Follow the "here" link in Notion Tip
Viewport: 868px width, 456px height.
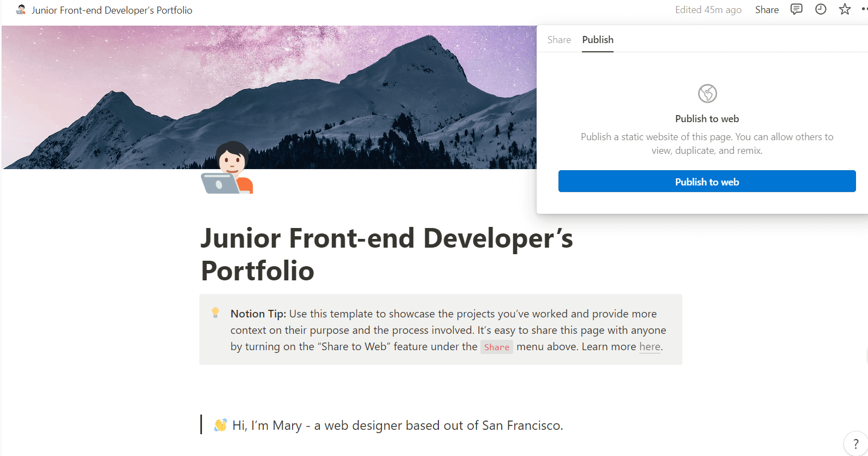click(x=650, y=347)
